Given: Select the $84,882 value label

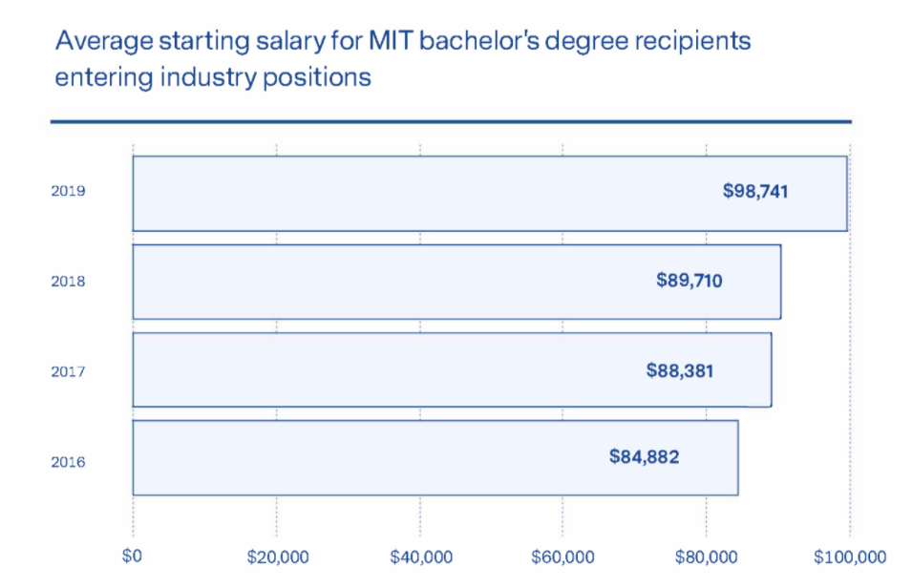Looking at the screenshot, I should [x=645, y=457].
